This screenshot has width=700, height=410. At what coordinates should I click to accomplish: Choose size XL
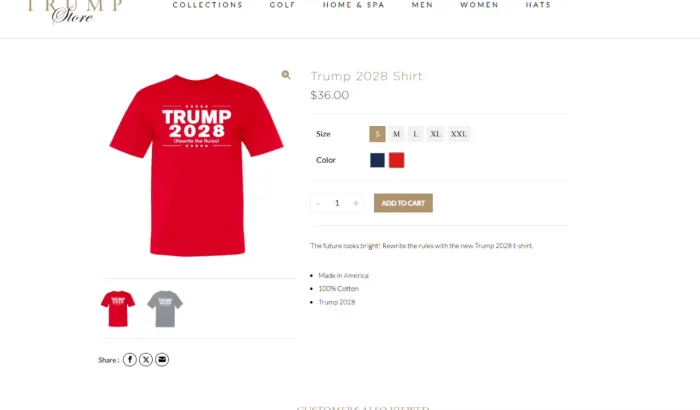point(435,134)
